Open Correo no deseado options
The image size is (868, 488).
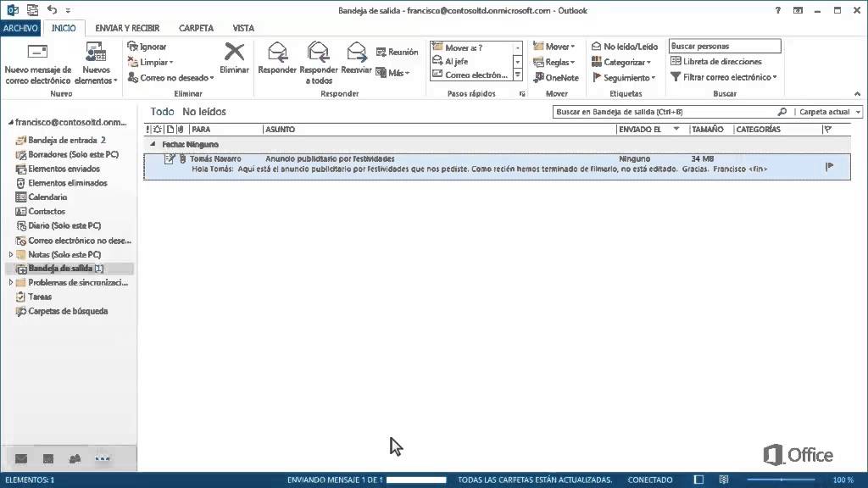170,77
